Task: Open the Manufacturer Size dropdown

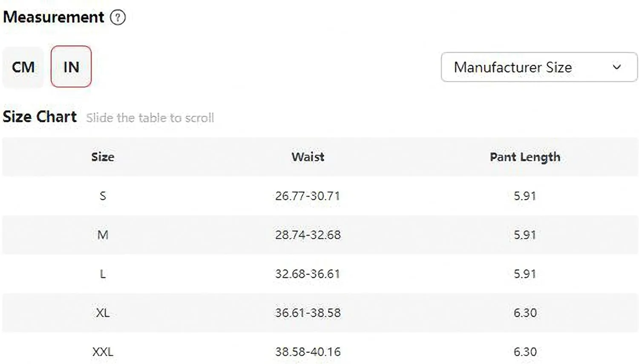Action: (539, 67)
